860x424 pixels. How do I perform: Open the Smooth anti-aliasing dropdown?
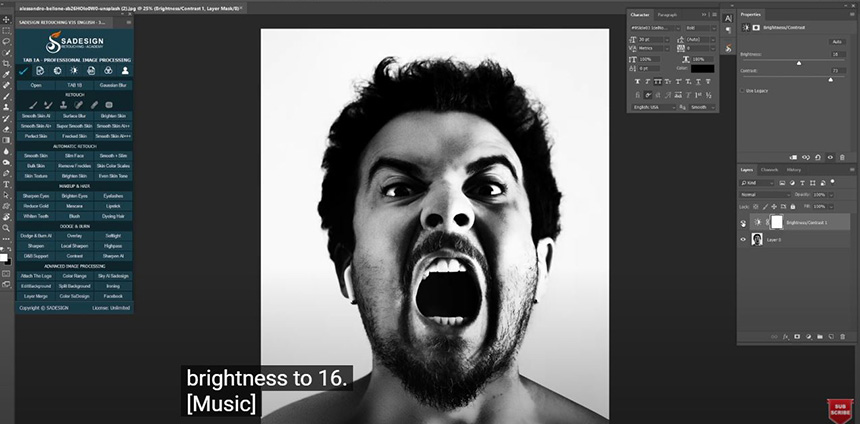tap(702, 108)
